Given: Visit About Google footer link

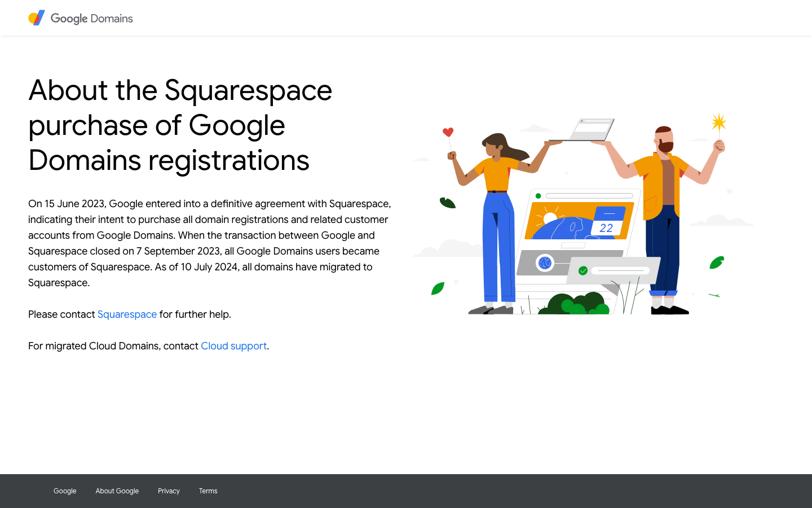Looking at the screenshot, I should click(x=117, y=491).
